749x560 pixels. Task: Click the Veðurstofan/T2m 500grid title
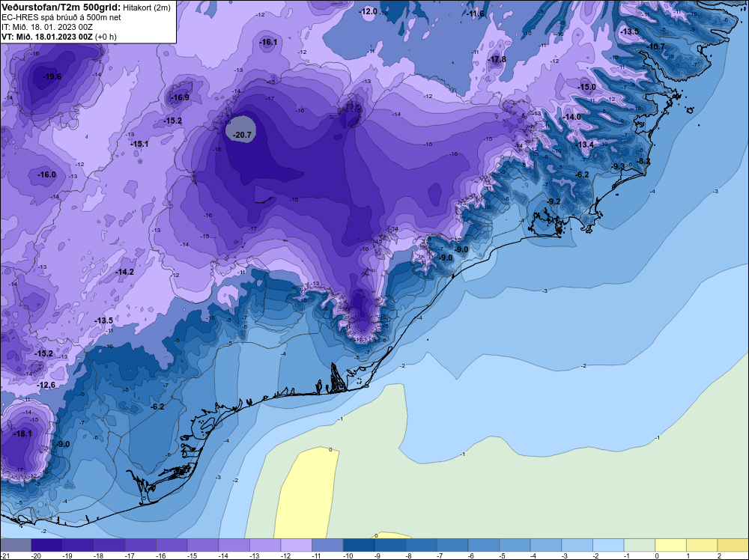click(x=61, y=7)
